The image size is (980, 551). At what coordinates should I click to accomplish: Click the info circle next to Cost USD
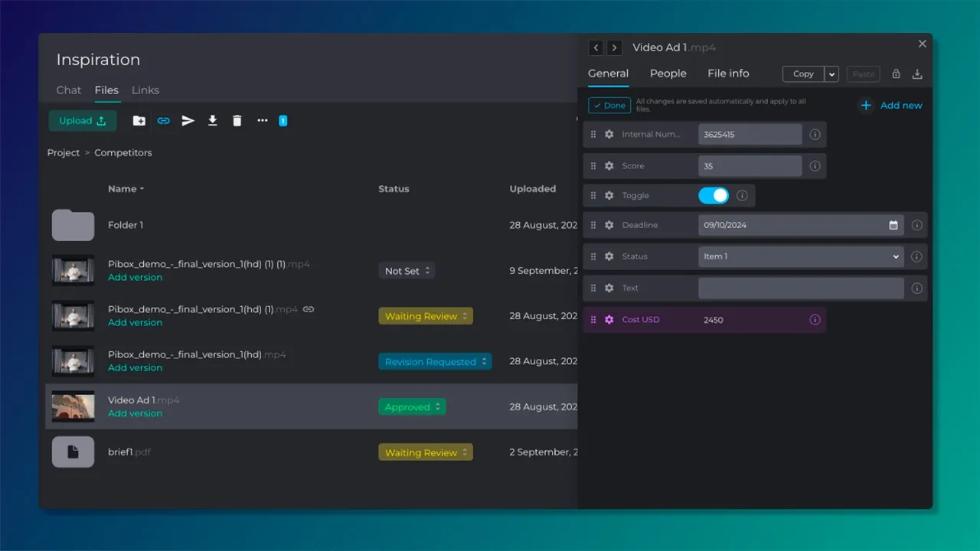815,319
